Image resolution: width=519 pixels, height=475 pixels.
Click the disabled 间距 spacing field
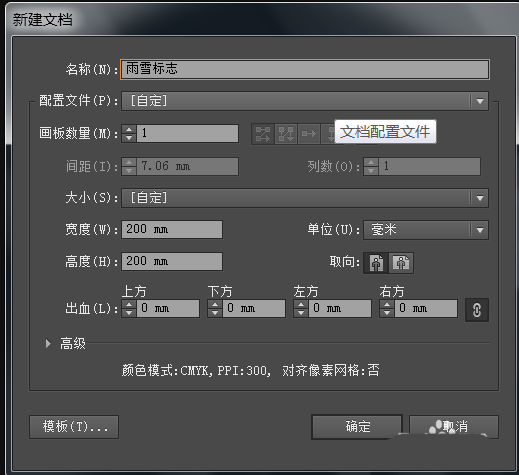pos(187,166)
